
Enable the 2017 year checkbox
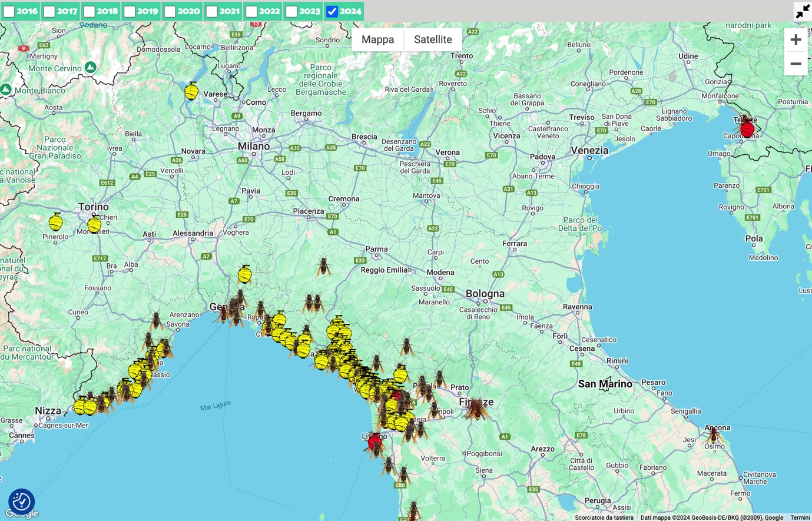pos(49,11)
